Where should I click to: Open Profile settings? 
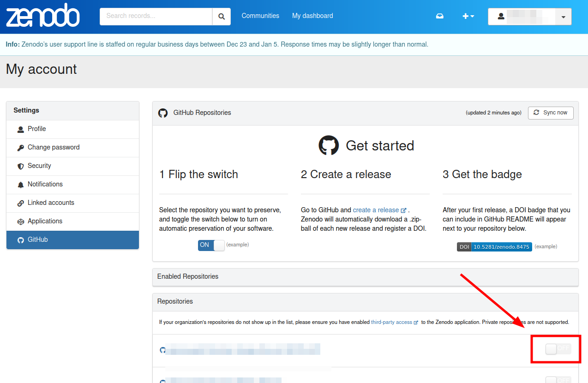[72, 129]
